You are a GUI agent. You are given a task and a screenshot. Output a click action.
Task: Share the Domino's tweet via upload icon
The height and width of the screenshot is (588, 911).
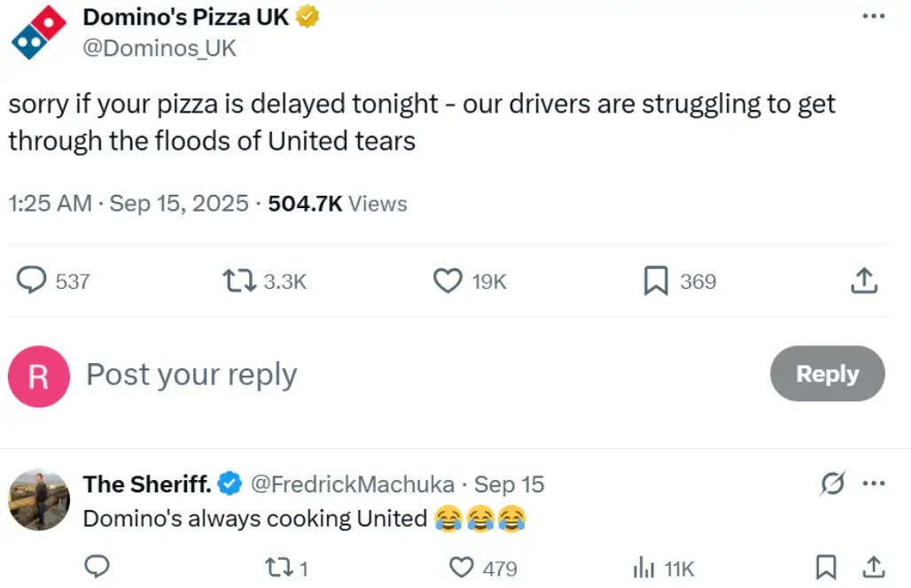point(864,282)
